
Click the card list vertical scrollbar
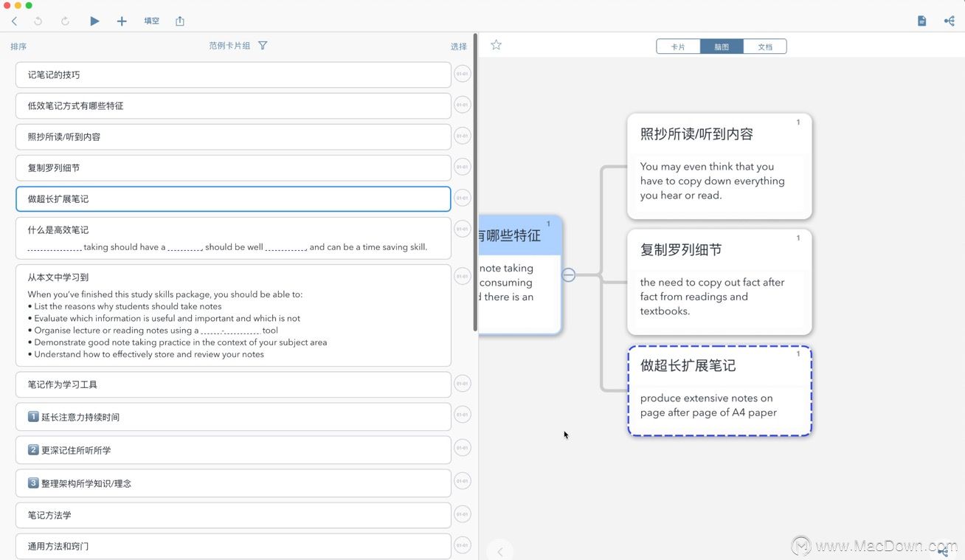pos(475,184)
